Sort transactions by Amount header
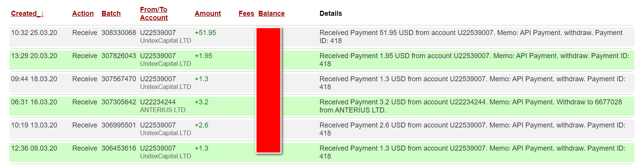 (208, 13)
